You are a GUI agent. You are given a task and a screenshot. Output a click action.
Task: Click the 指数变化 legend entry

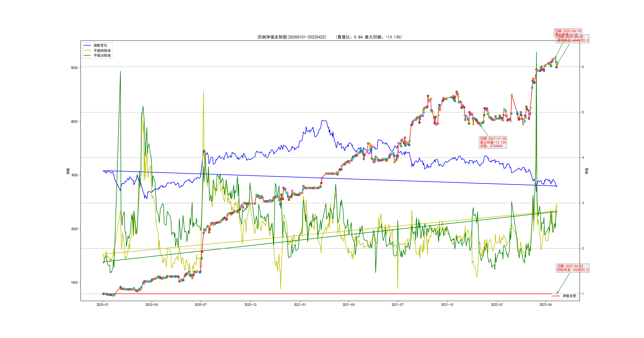click(100, 45)
